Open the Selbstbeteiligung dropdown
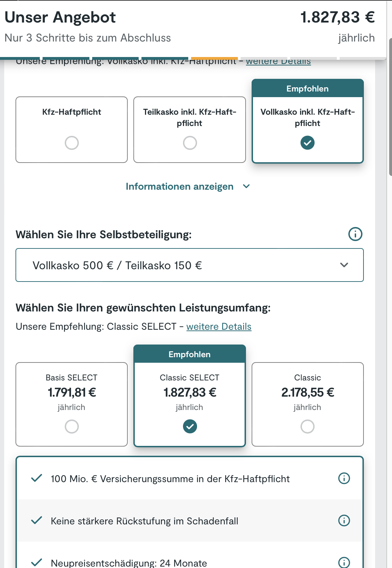This screenshot has width=392, height=568. (189, 265)
